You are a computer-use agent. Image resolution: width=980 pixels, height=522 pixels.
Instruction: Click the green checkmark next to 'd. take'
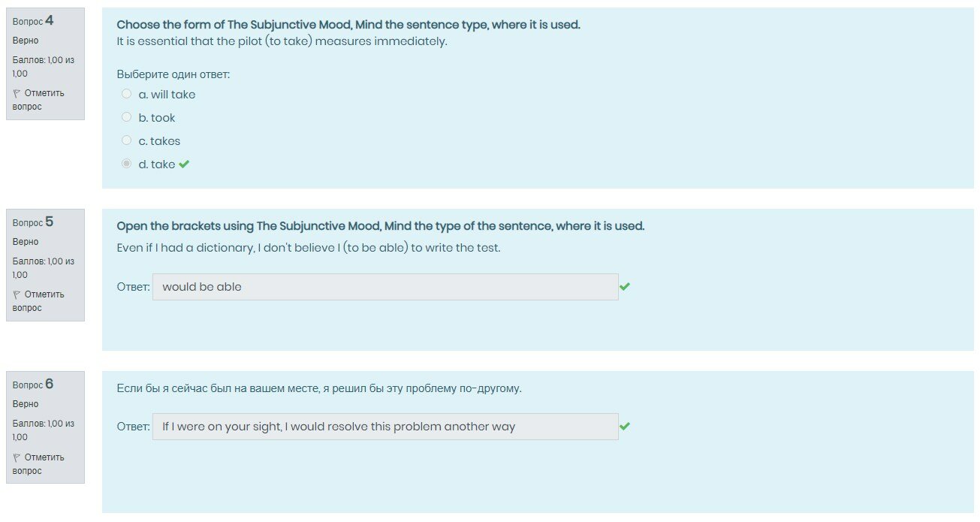(x=184, y=164)
